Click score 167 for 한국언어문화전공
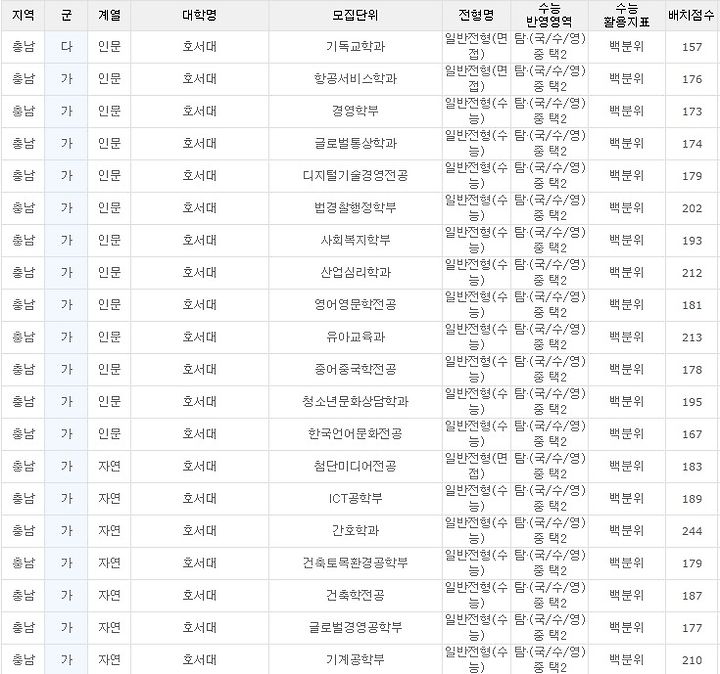 coord(692,434)
